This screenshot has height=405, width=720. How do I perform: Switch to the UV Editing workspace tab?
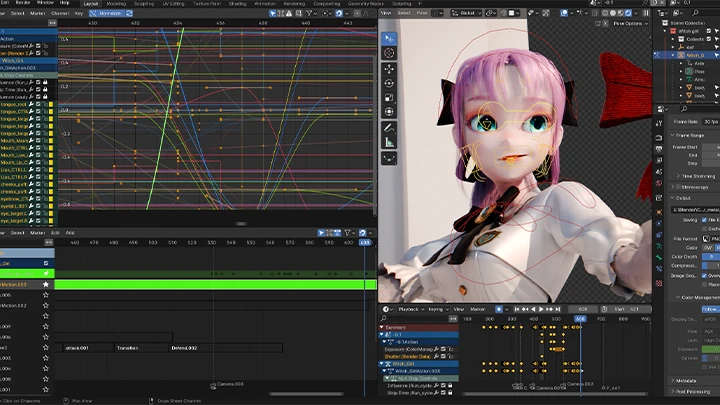coord(173,4)
